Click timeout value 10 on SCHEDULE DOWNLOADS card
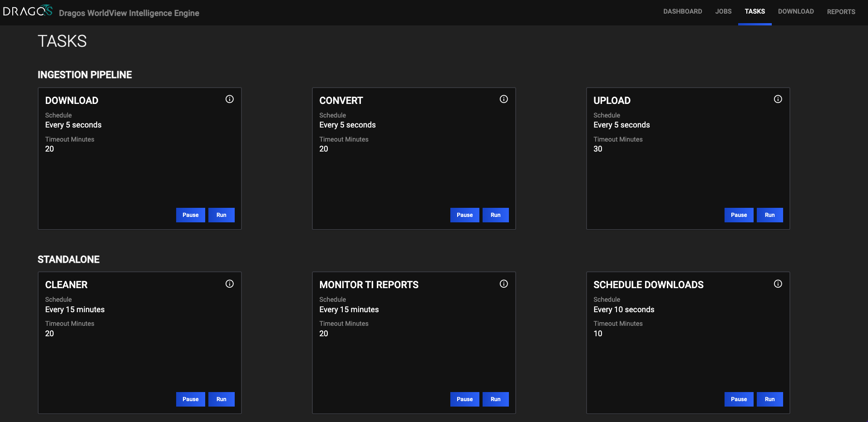Image resolution: width=868 pixels, height=422 pixels. tap(598, 334)
